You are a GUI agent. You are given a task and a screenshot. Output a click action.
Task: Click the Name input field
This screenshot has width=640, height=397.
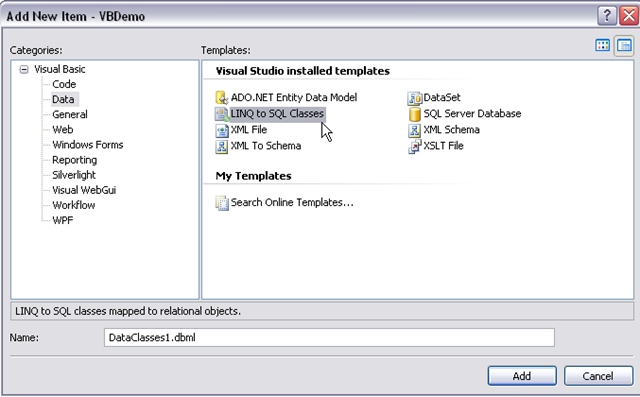click(x=329, y=338)
